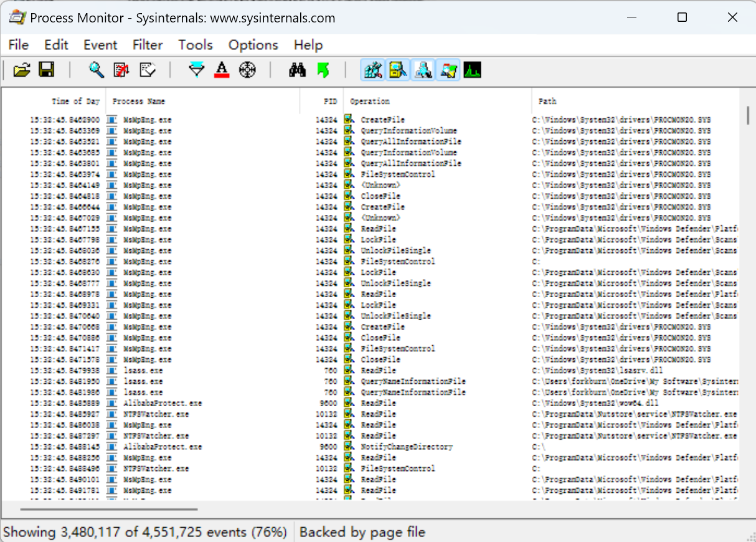Toggle Show File System Activity

[398, 70]
